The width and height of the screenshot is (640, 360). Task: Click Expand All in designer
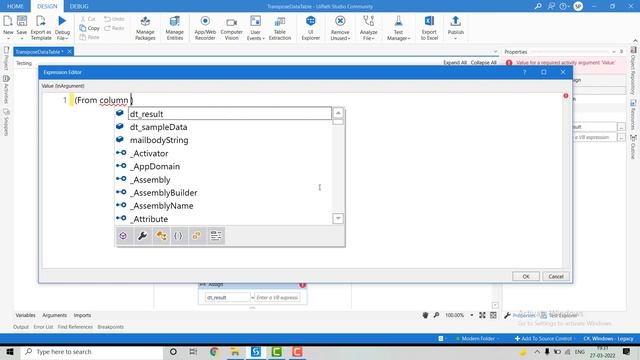pyautogui.click(x=455, y=62)
